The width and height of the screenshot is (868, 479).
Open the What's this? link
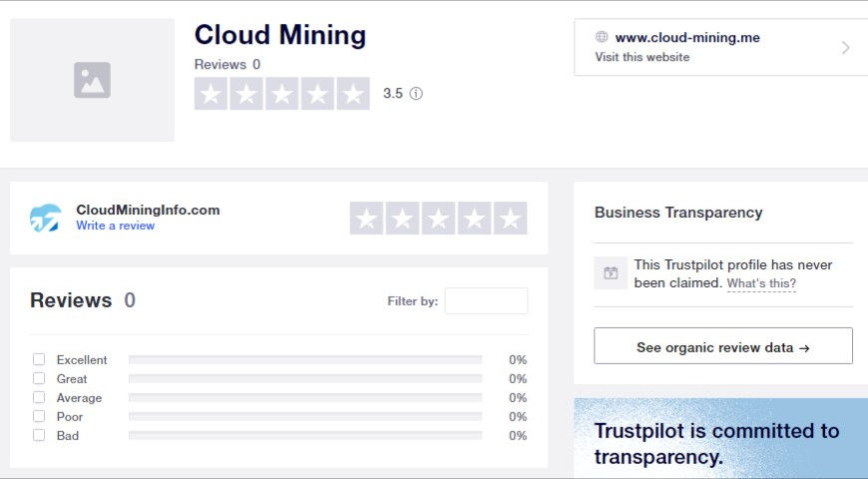click(761, 283)
